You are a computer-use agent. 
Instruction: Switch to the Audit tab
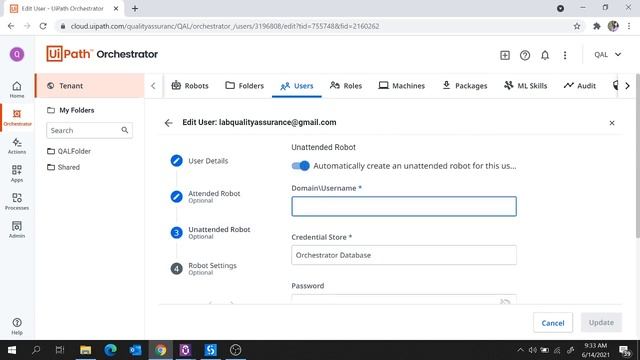click(x=580, y=86)
